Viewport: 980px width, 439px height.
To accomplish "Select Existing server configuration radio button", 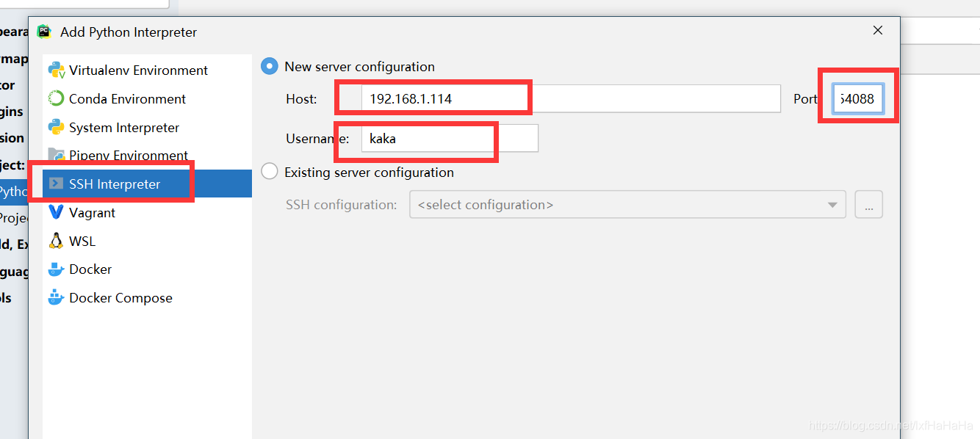I will click(x=270, y=172).
